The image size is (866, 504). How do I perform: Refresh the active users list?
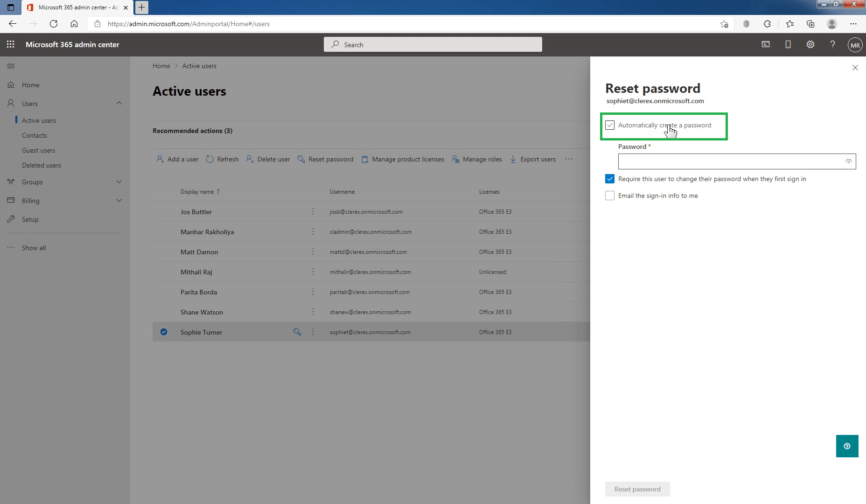[222, 159]
